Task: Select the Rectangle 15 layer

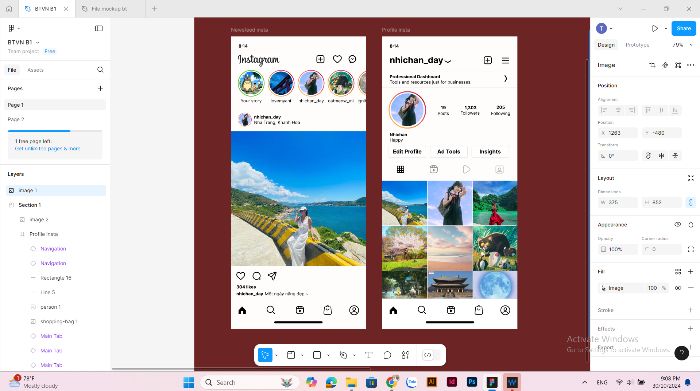Action: click(x=56, y=278)
